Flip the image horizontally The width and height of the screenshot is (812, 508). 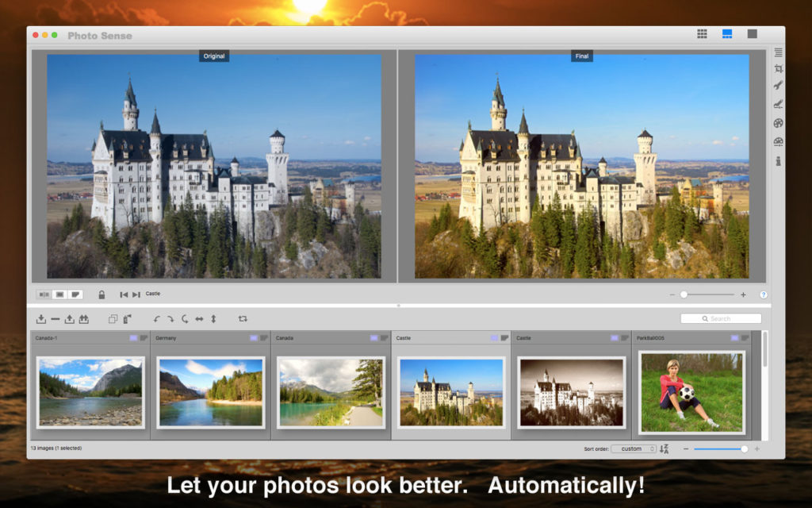point(199,318)
